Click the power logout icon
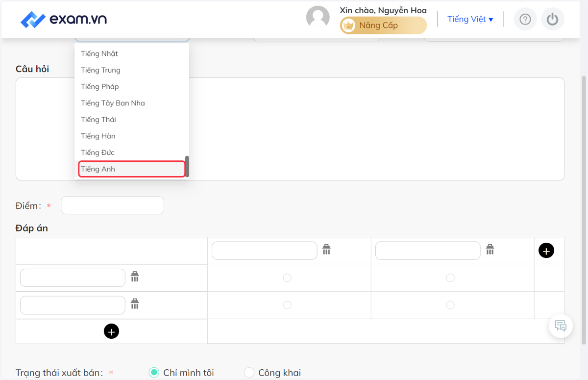Viewport: 588px width, 380px height. (x=553, y=19)
